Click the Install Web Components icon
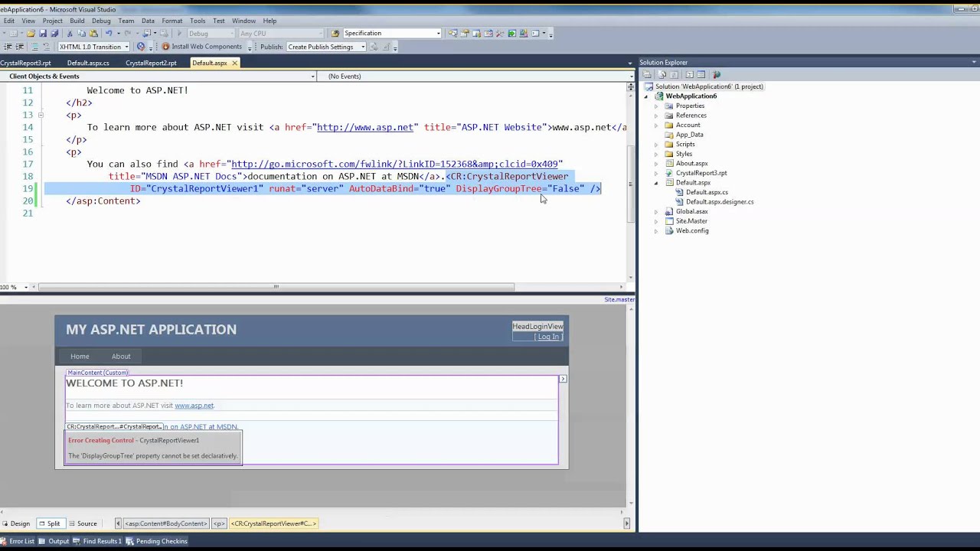This screenshot has height=551, width=980. [x=165, y=47]
